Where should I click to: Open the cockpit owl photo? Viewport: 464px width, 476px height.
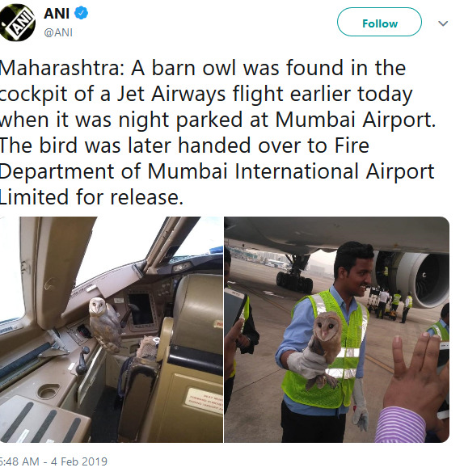[111, 330]
